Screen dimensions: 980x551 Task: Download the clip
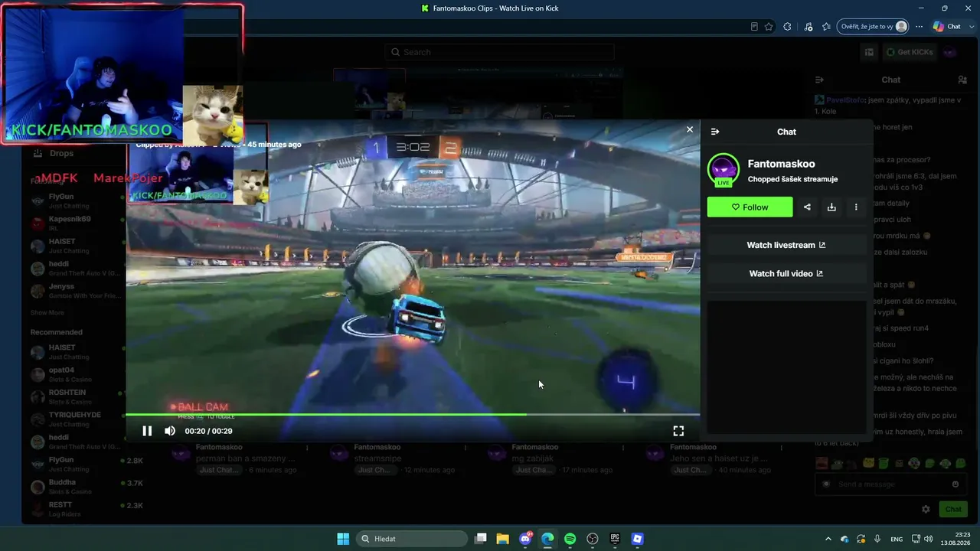pos(831,207)
